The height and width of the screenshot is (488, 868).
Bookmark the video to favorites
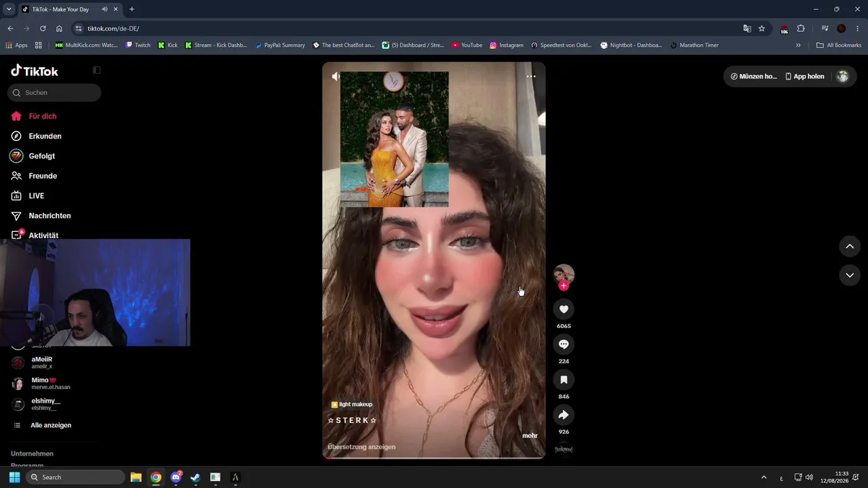click(564, 380)
